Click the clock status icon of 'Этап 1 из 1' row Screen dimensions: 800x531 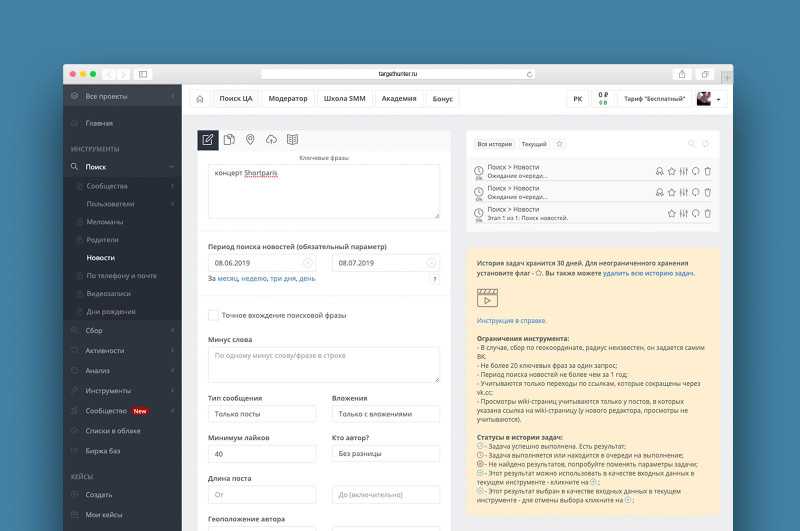(x=479, y=213)
